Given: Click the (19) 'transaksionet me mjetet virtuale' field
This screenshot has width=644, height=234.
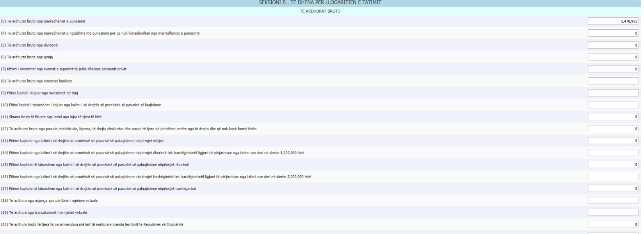Looking at the screenshot, I should tap(613, 212).
